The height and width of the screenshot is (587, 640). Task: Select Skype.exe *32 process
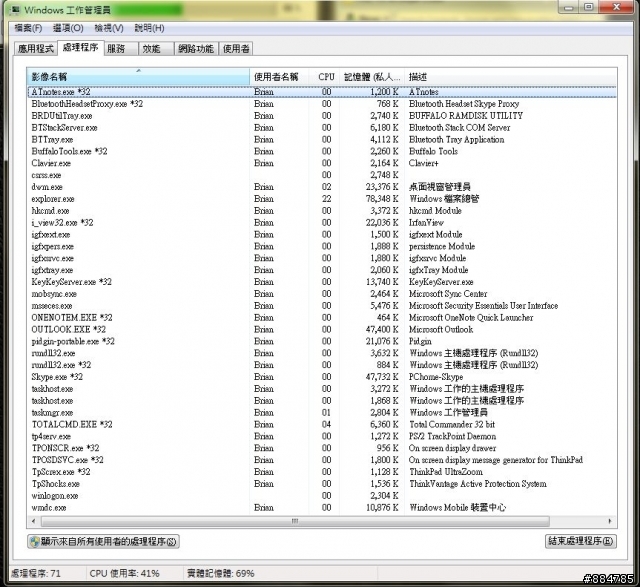coord(322,377)
